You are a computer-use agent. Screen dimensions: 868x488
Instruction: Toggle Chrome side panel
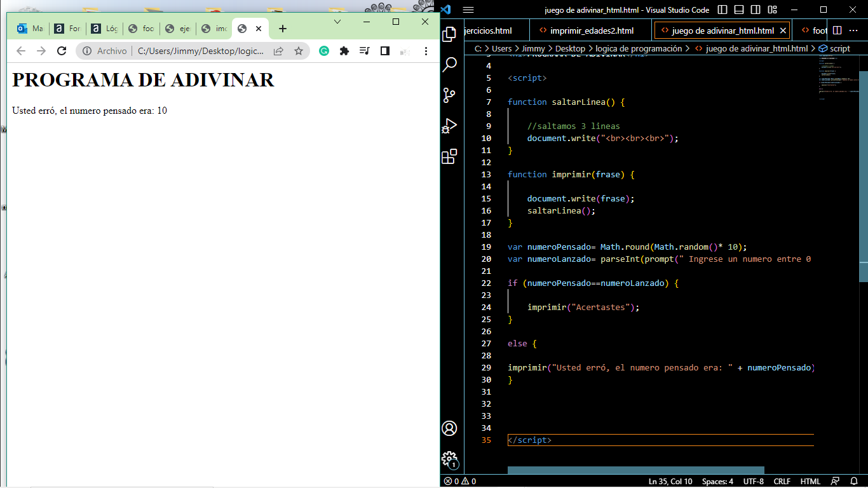[x=384, y=51]
